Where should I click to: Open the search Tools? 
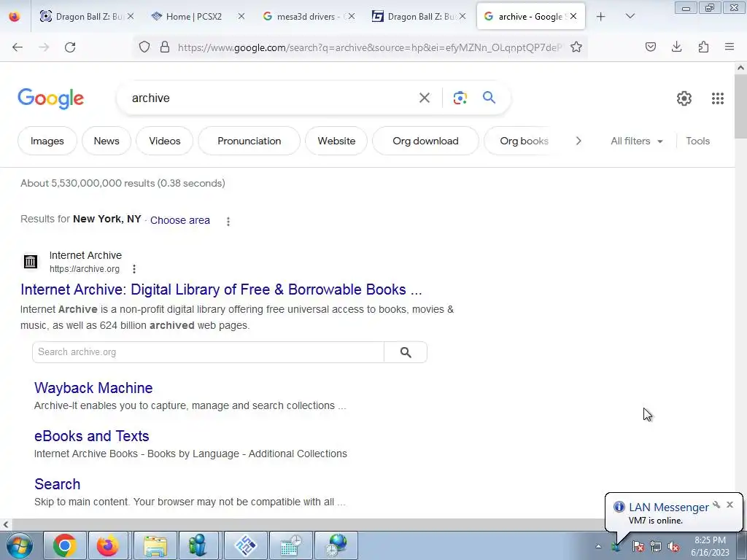pos(697,141)
